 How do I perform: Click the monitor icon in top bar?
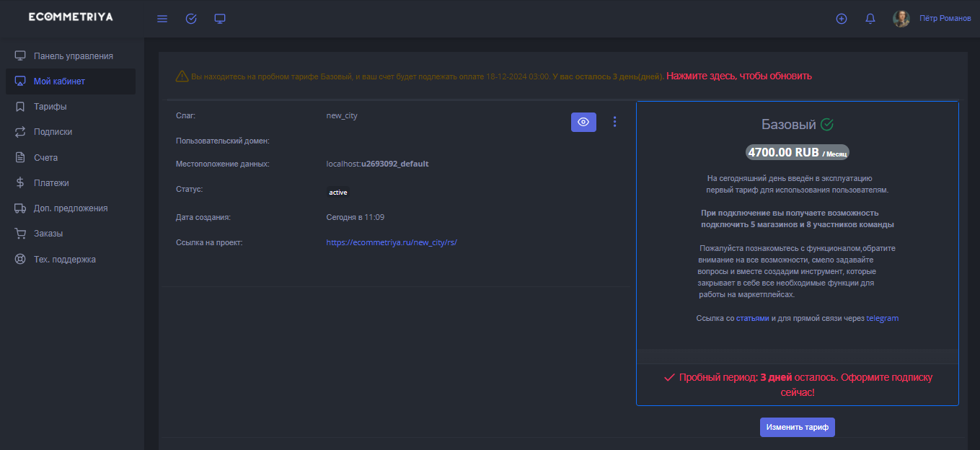220,19
